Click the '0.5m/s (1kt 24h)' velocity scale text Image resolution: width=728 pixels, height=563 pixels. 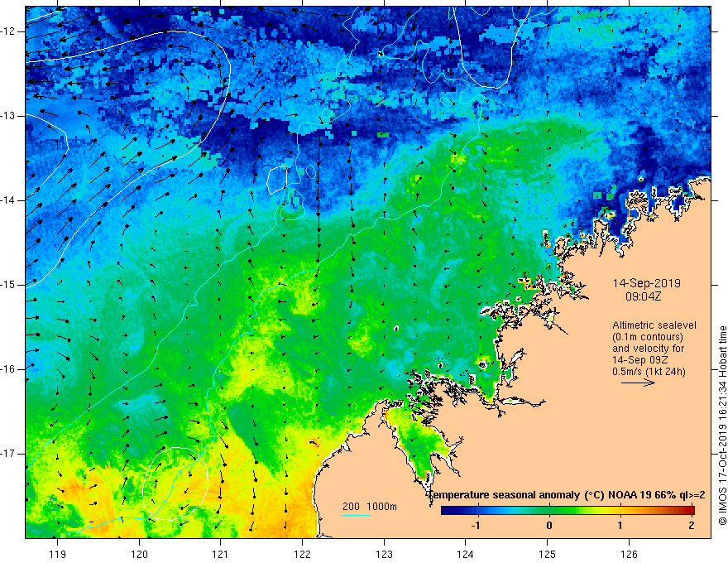click(x=649, y=372)
